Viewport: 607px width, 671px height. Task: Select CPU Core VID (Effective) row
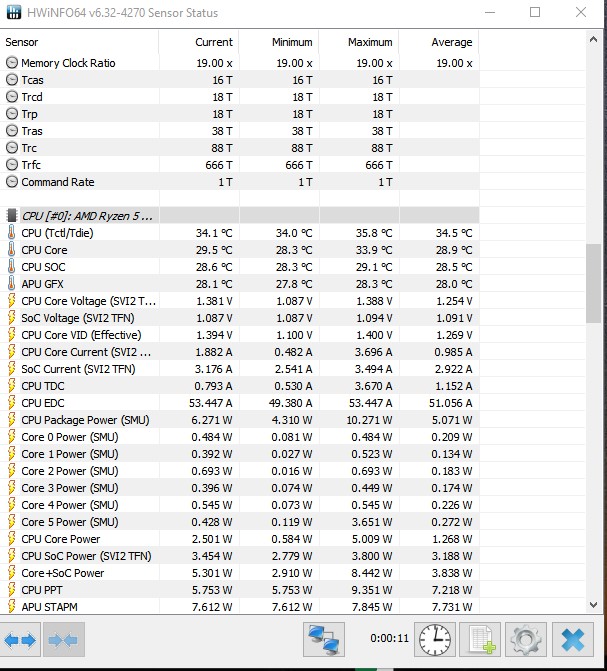[239, 335]
